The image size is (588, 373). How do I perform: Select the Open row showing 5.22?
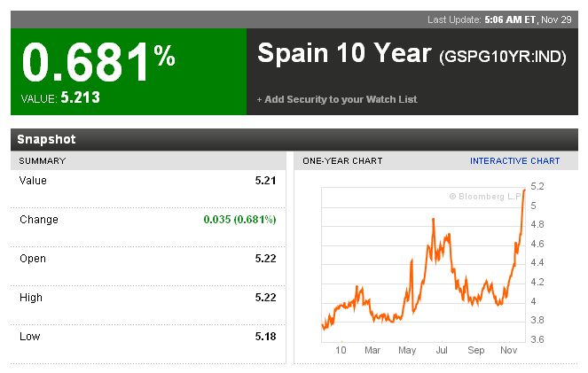(147, 259)
